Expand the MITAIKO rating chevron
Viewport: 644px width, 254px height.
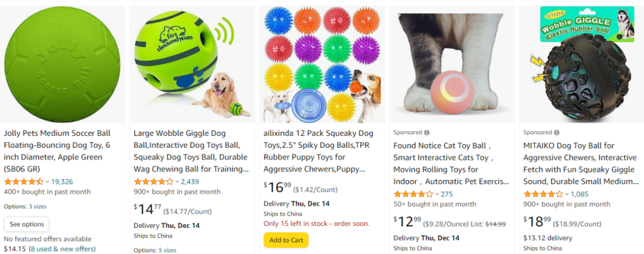pos(567,194)
